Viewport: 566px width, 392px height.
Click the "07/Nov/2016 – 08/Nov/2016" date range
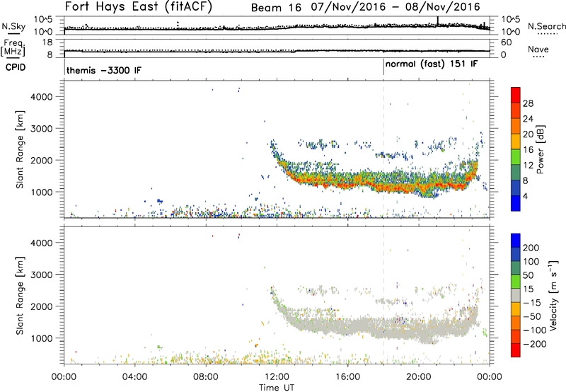tap(395, 7)
